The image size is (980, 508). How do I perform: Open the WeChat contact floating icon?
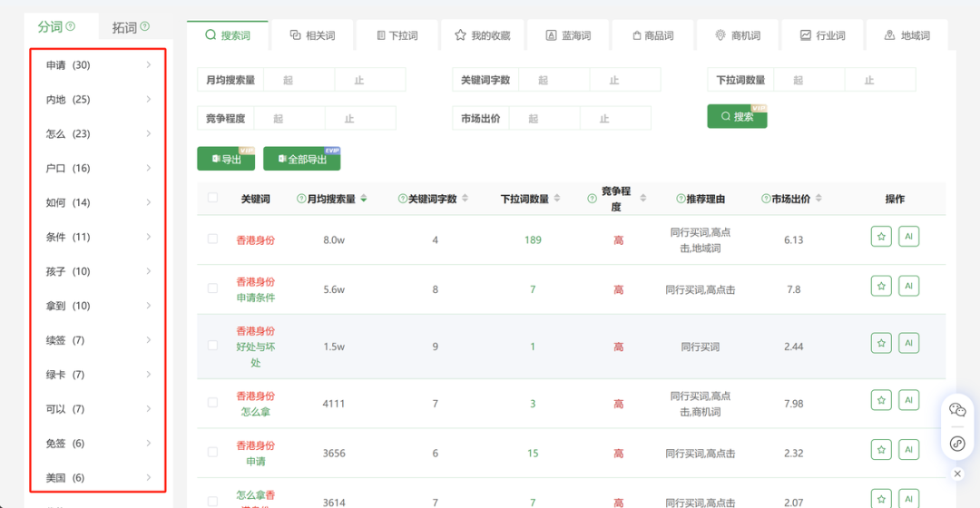(x=957, y=410)
